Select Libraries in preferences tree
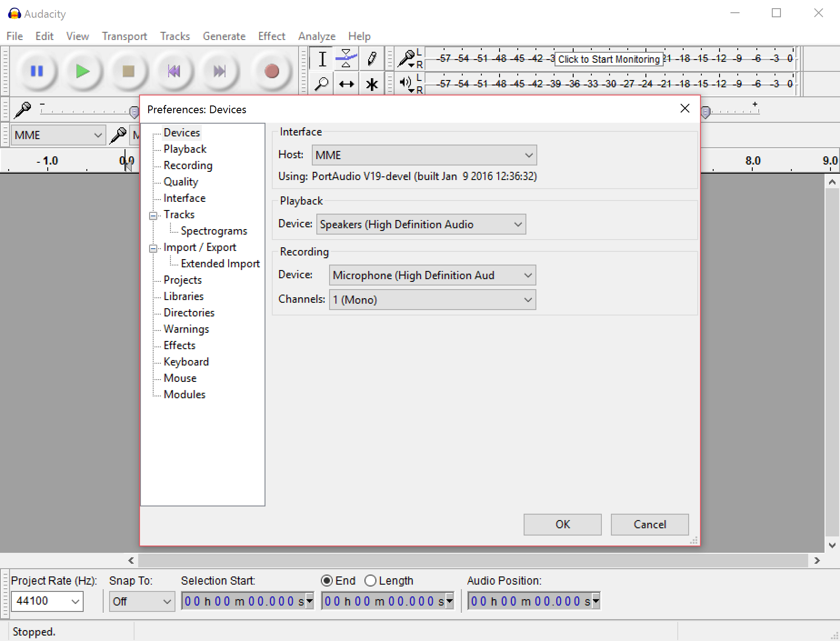 [x=184, y=296]
